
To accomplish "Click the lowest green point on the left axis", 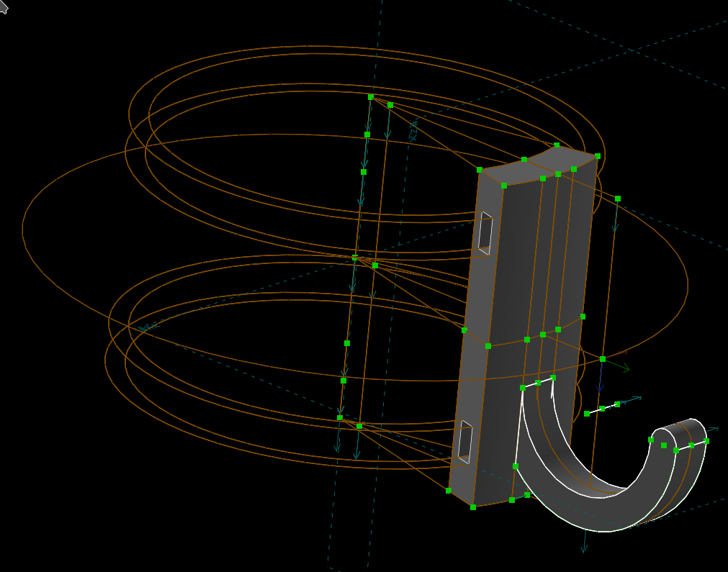I will (x=340, y=417).
